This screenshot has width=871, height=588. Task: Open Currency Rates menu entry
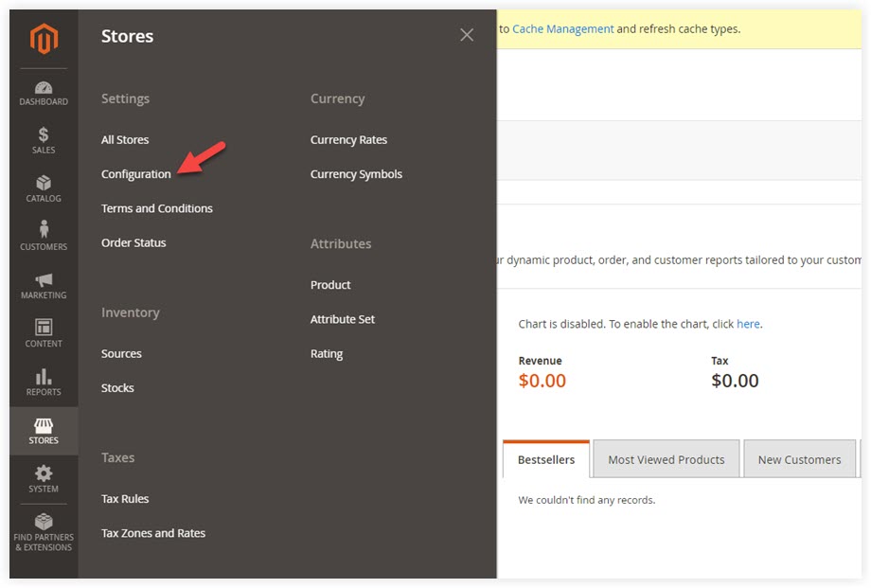tap(348, 139)
